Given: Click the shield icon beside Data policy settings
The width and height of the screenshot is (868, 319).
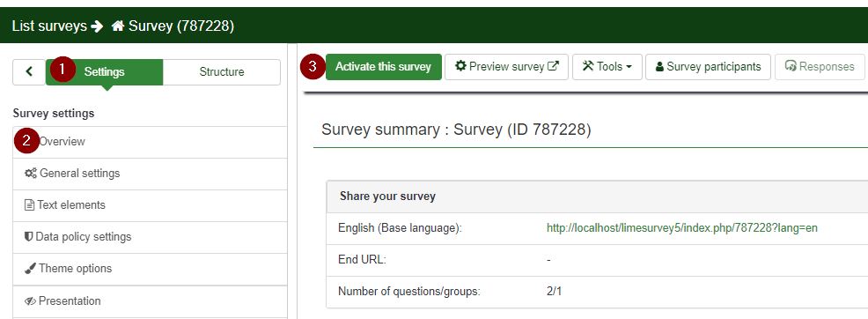Looking at the screenshot, I should pos(29,236).
